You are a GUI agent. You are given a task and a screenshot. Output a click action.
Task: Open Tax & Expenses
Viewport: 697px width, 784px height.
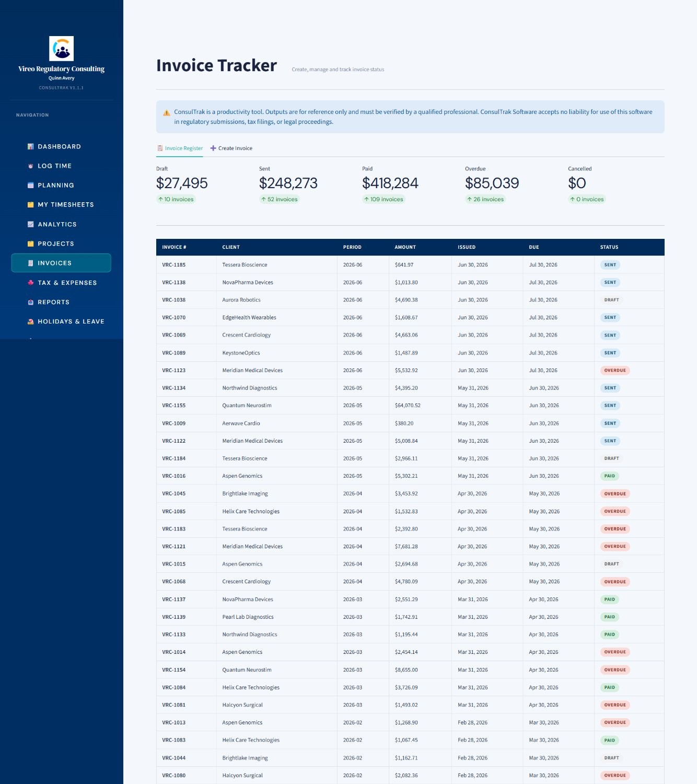click(x=61, y=283)
